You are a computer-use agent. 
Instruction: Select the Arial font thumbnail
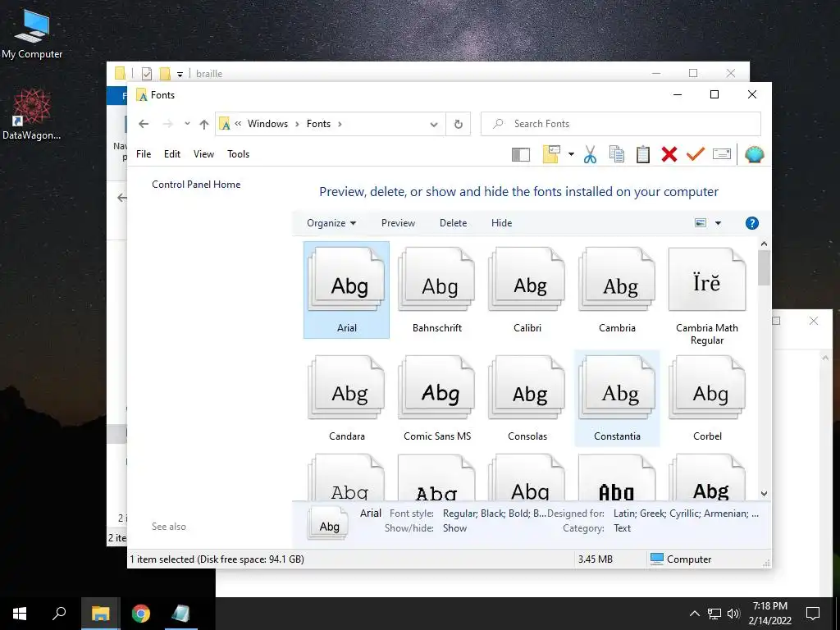click(x=347, y=290)
